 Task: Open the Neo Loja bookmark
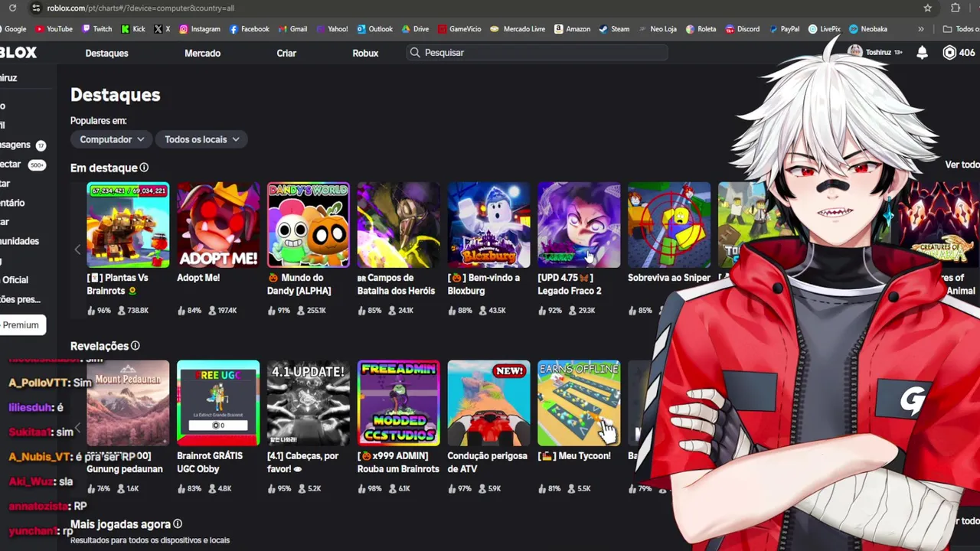pos(657,29)
